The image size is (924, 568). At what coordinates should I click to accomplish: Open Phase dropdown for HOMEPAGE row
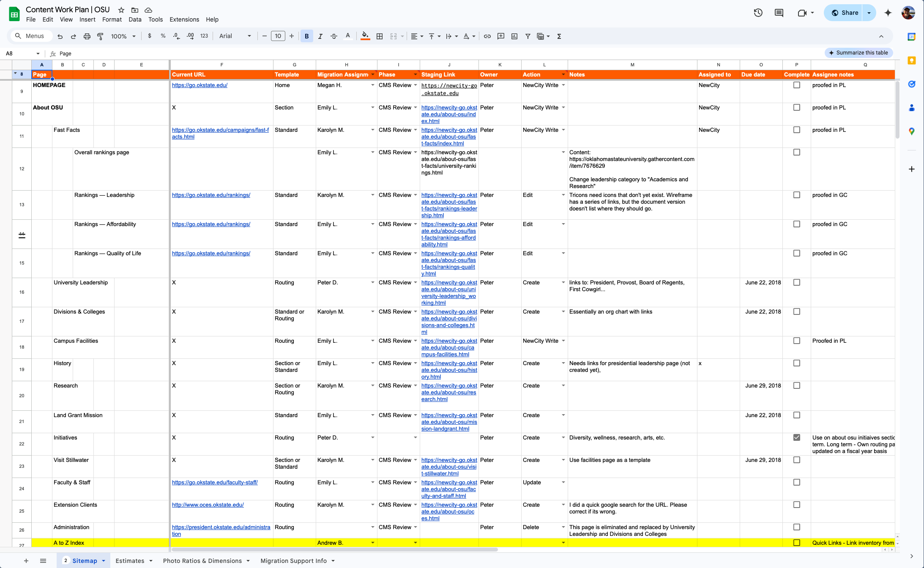click(416, 85)
